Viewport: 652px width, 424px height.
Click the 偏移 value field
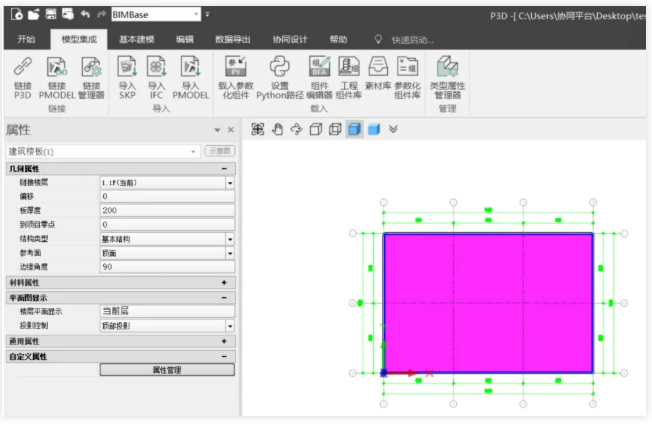pos(167,196)
